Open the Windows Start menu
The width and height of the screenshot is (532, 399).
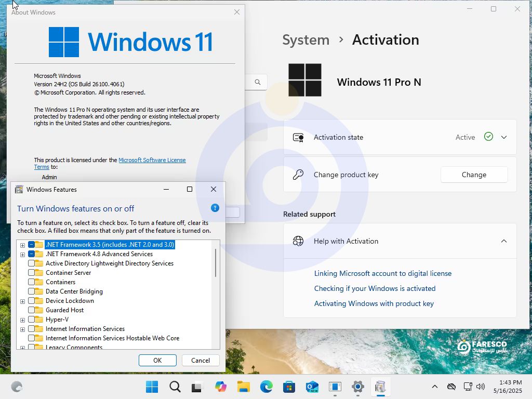[152, 387]
